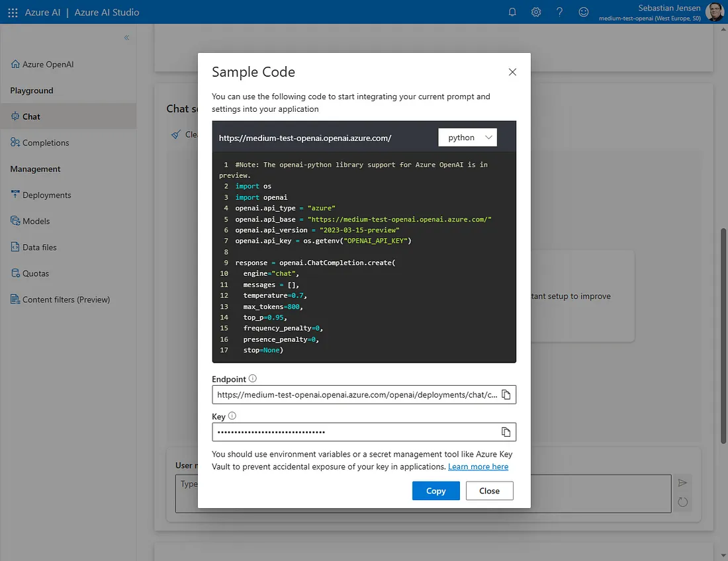Open the Models page
728x561 pixels.
click(36, 221)
